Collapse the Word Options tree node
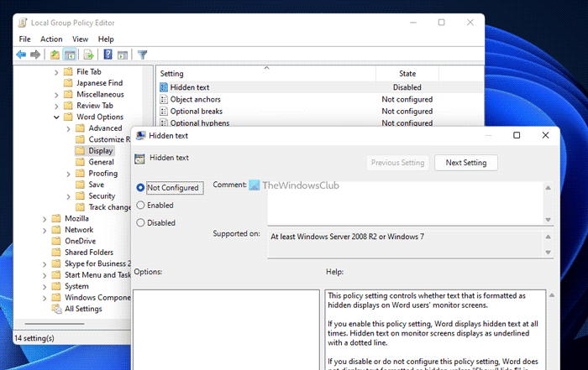This screenshot has height=370, width=588. 57,117
